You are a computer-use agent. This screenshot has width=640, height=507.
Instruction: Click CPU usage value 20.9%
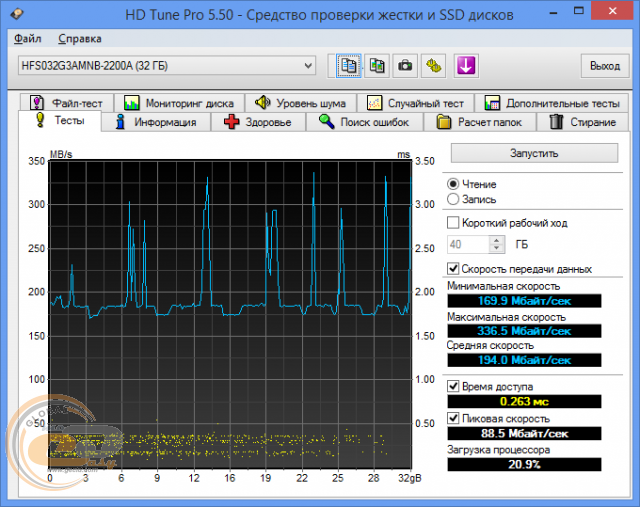[524, 465]
